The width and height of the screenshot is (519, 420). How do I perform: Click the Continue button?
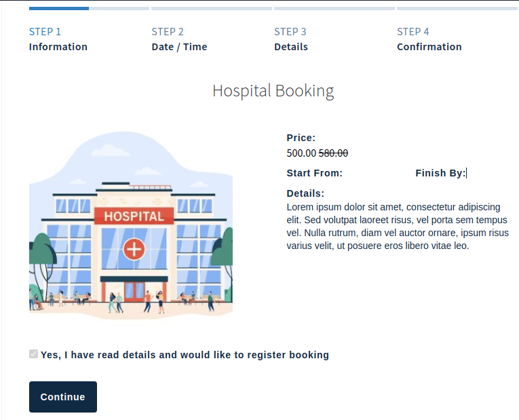[62, 397]
